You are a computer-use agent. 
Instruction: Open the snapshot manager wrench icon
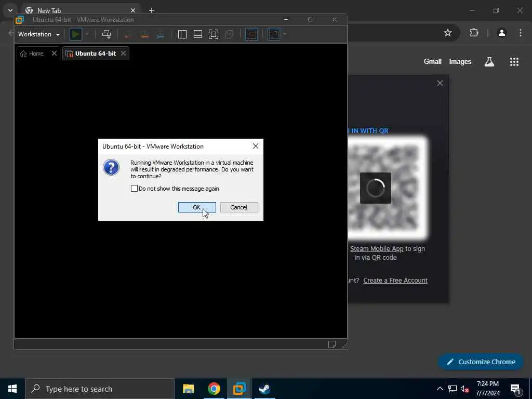[x=160, y=34]
